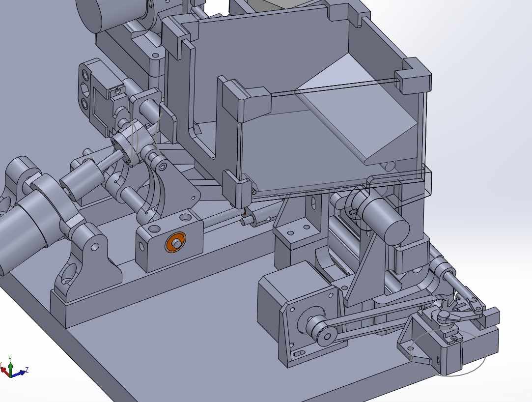The image size is (532, 402).
Task: Select the green Y axis arrow in the triad
Action: 10,366
